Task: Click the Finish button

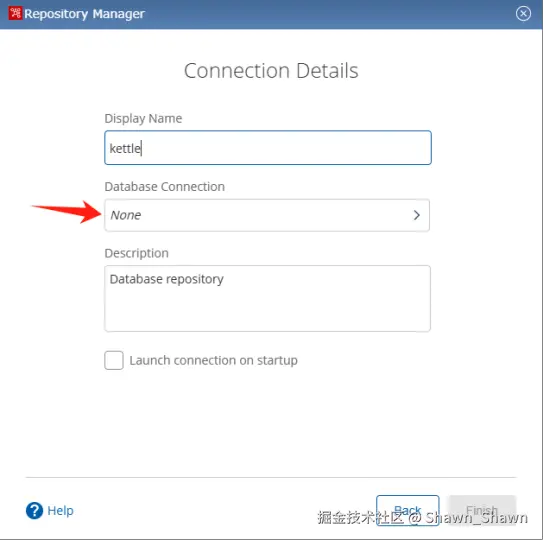Action: (x=482, y=510)
